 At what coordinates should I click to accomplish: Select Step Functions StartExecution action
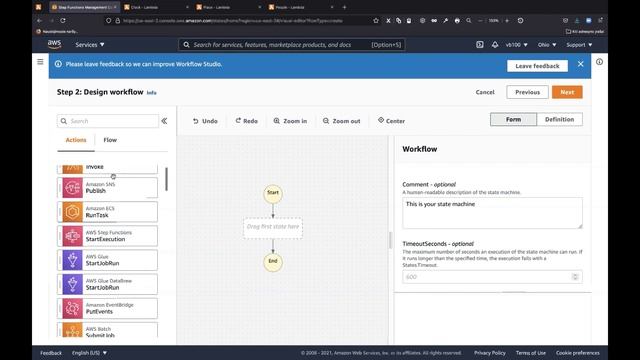108,236
